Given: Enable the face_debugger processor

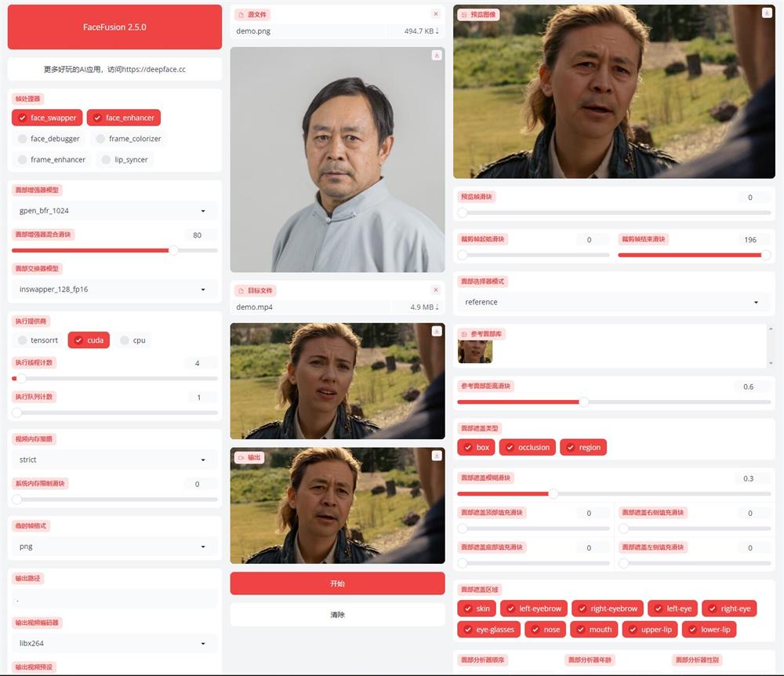Looking at the screenshot, I should (49, 139).
